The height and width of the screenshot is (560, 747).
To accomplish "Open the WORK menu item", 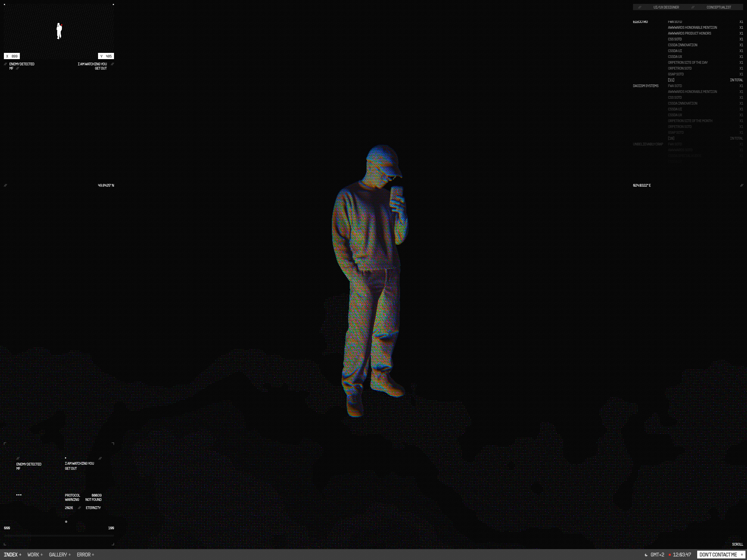I will pos(35,555).
